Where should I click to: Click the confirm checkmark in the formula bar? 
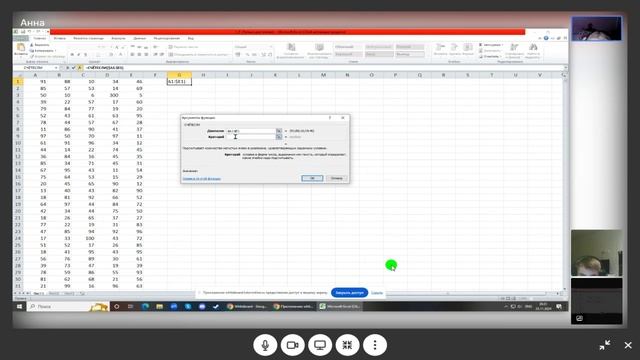point(73,68)
